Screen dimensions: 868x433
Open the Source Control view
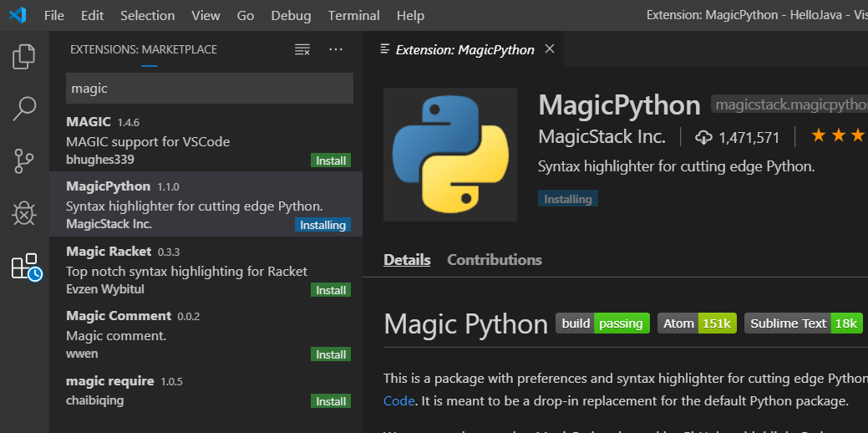[23, 161]
